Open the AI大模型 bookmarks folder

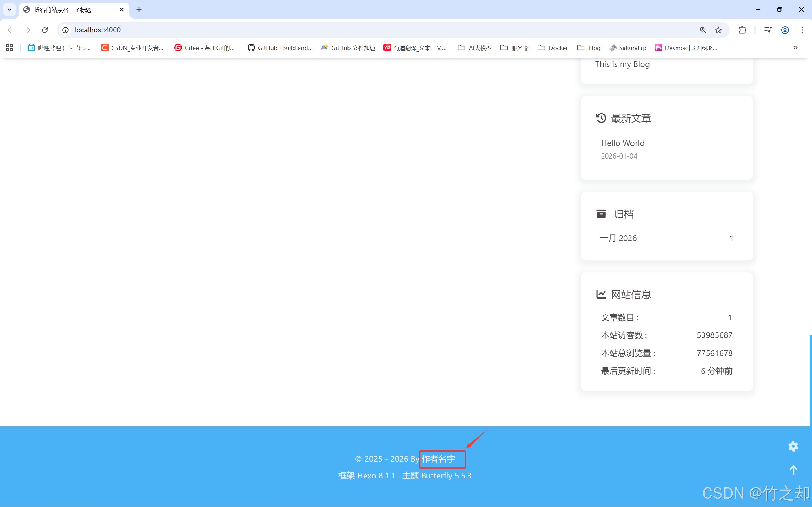pos(474,48)
